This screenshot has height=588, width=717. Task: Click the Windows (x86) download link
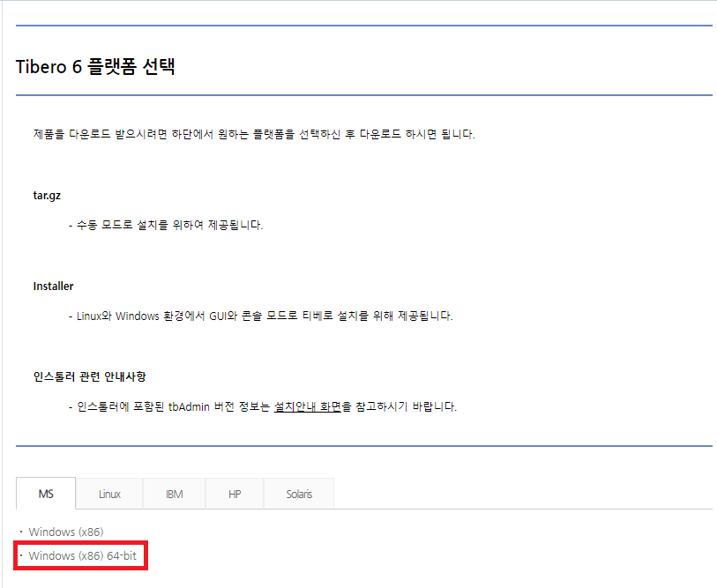coord(66,532)
